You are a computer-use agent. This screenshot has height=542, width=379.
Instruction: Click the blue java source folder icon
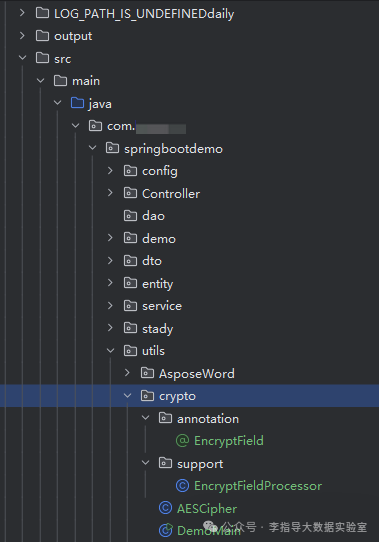(x=77, y=103)
